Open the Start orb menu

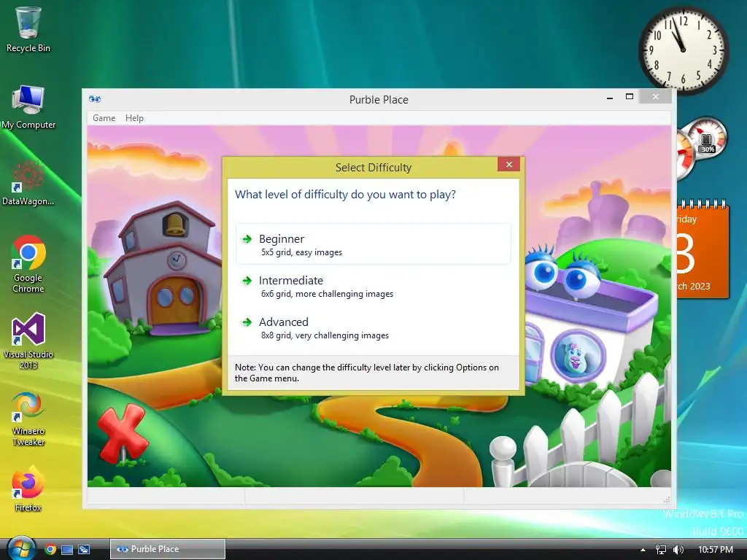21,548
